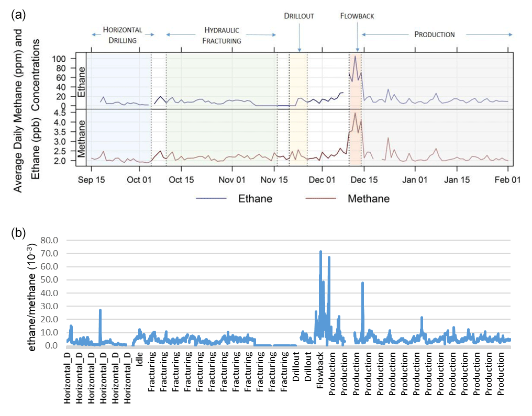Click the Feb 01 date tick label
The image size is (532, 416).
point(508,180)
